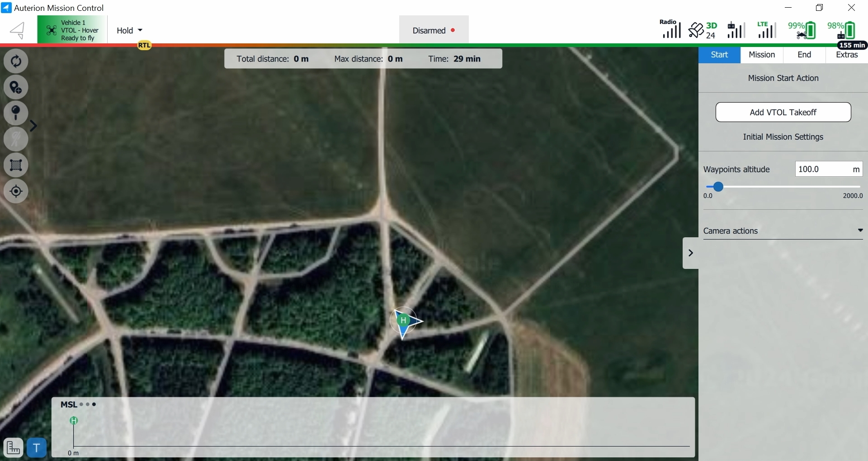
Task: Select the round pushpin marker tool
Action: coord(16,113)
